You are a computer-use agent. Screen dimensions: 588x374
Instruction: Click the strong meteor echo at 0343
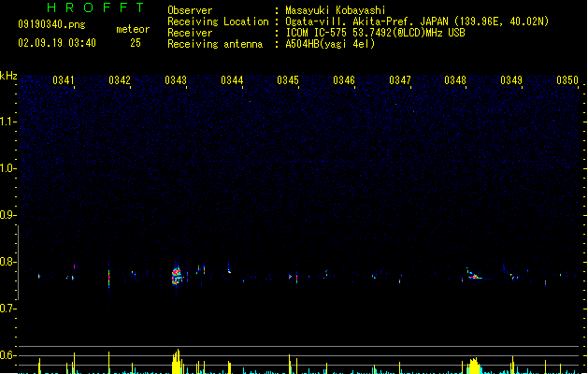[x=177, y=277]
